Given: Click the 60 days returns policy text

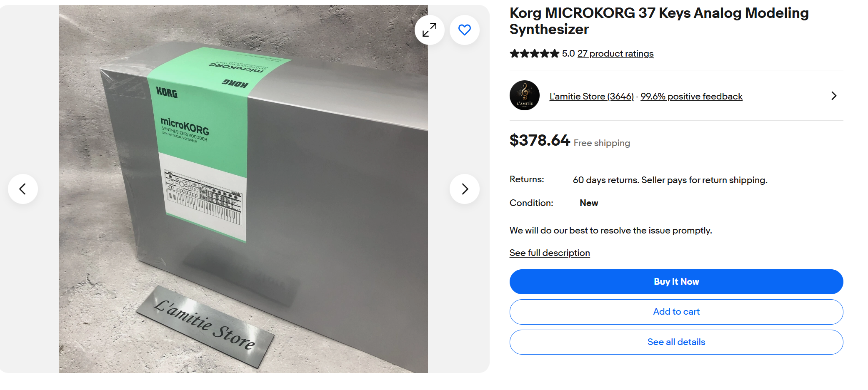Looking at the screenshot, I should click(670, 180).
